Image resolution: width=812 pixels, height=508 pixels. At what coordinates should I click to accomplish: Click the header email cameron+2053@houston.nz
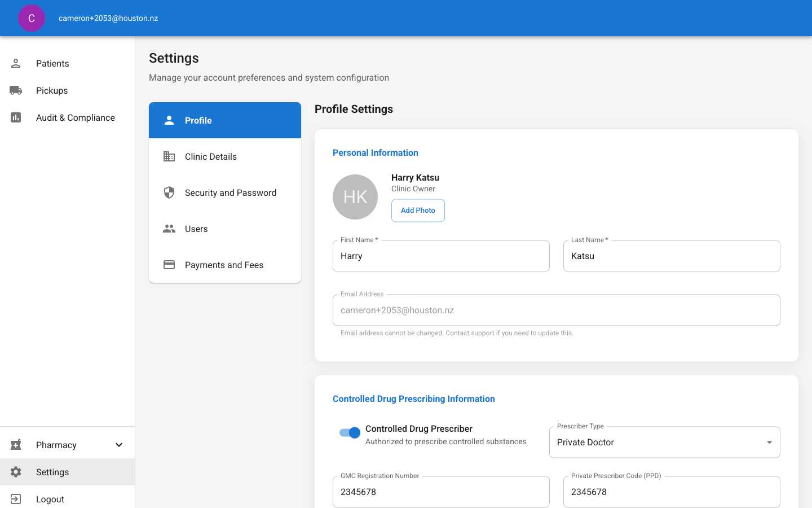(x=108, y=18)
